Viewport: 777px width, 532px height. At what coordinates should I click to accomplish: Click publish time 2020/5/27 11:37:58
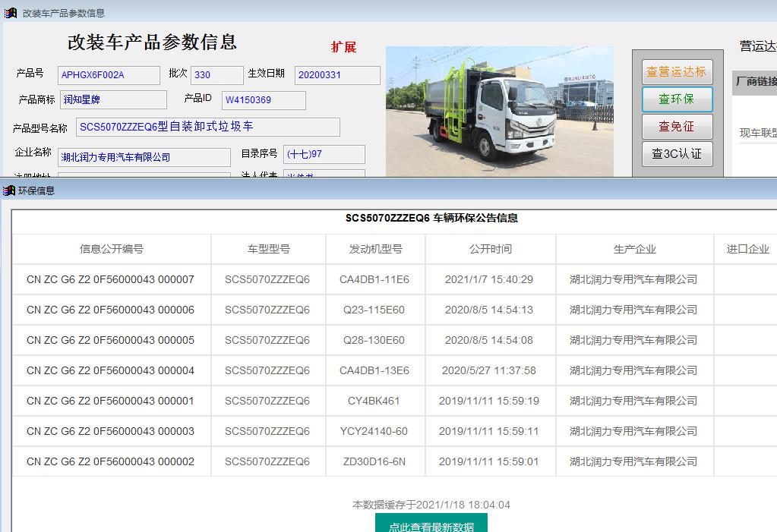point(489,370)
